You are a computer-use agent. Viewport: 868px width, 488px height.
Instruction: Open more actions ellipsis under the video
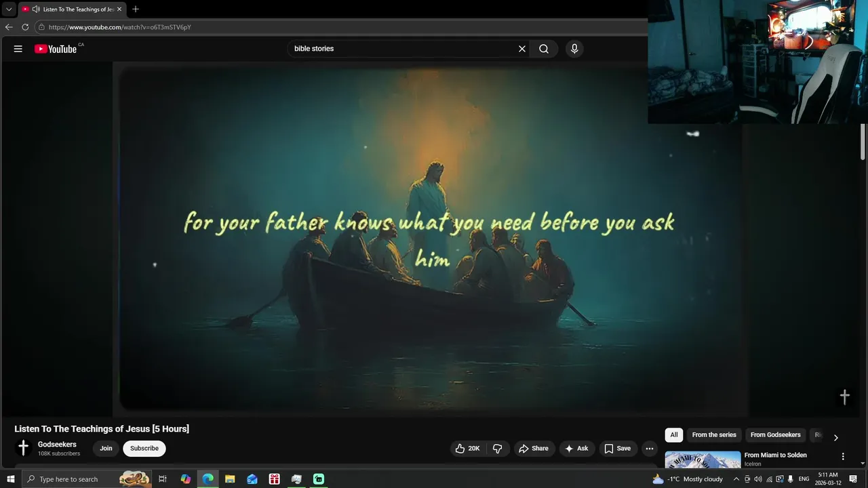click(650, 449)
